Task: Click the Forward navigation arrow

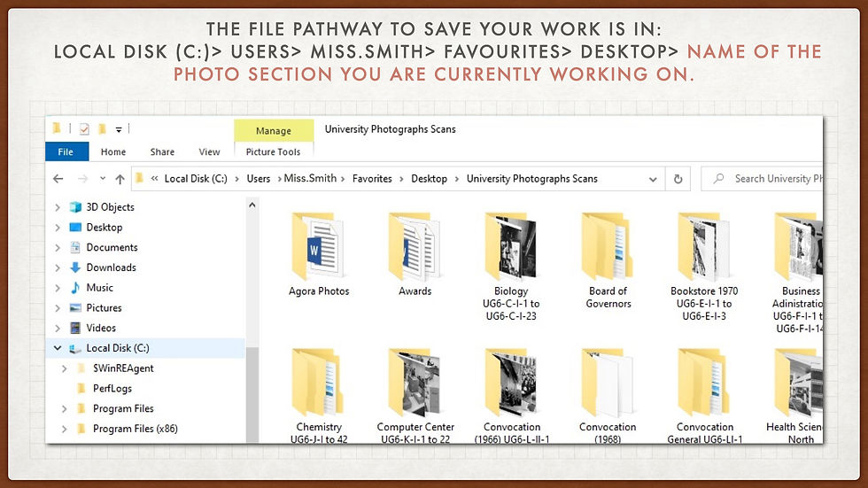Action: pyautogui.click(x=83, y=179)
